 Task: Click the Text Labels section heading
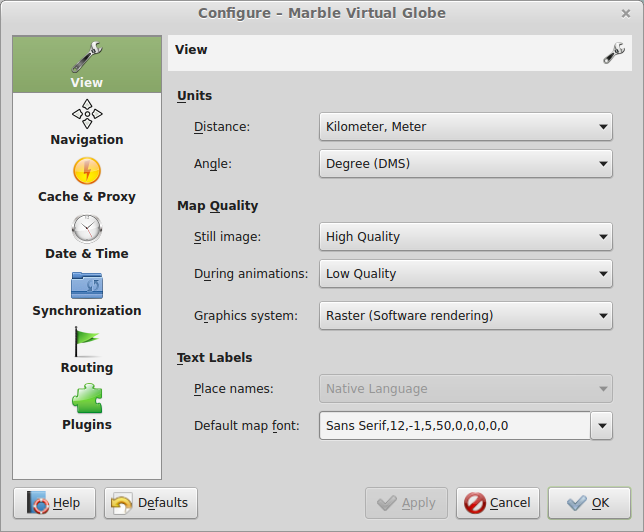(214, 358)
